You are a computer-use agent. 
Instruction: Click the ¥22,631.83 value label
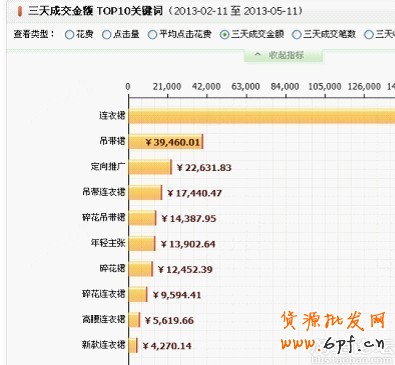(204, 167)
